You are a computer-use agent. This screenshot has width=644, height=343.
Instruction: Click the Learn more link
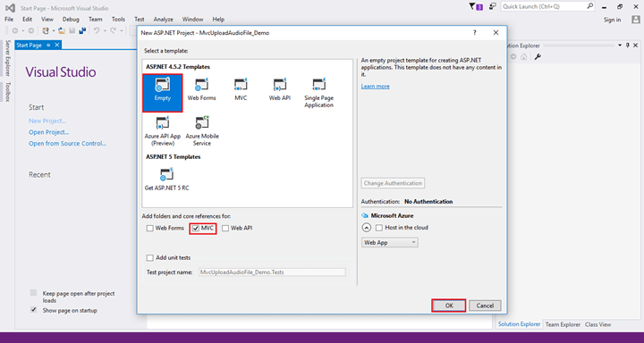[376, 86]
